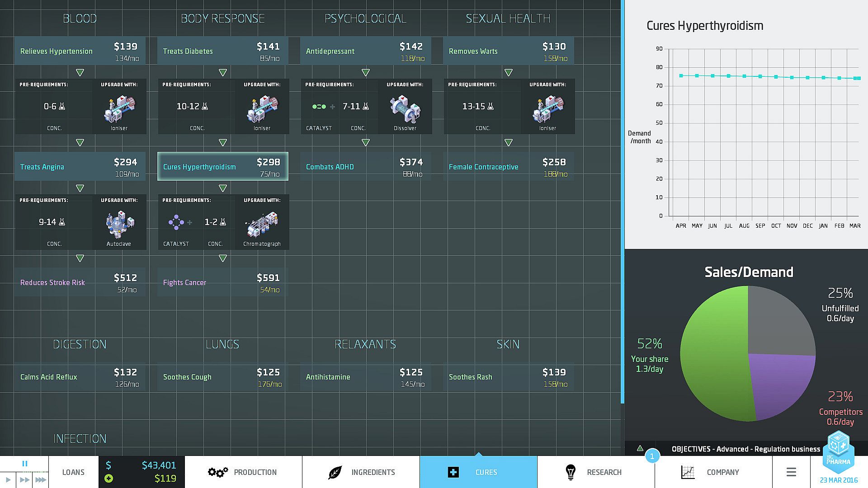Select the Dissolver upgrade machine icon
This screenshot has width=868, height=488.
click(405, 109)
